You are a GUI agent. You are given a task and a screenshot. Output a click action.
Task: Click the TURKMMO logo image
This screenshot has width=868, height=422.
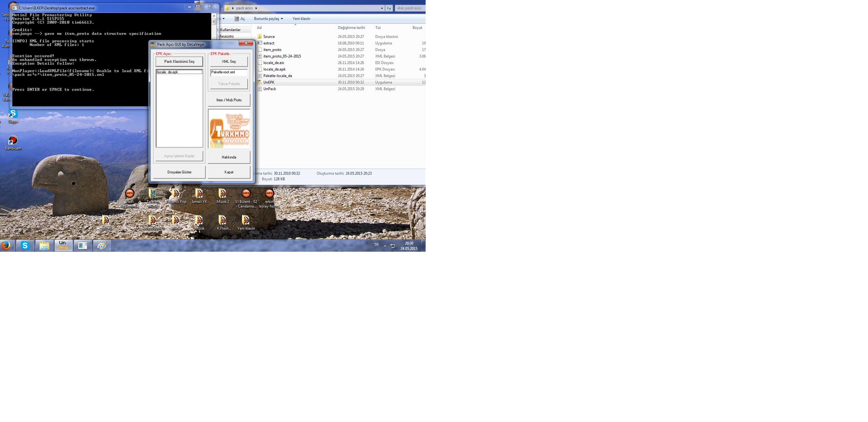(x=229, y=129)
